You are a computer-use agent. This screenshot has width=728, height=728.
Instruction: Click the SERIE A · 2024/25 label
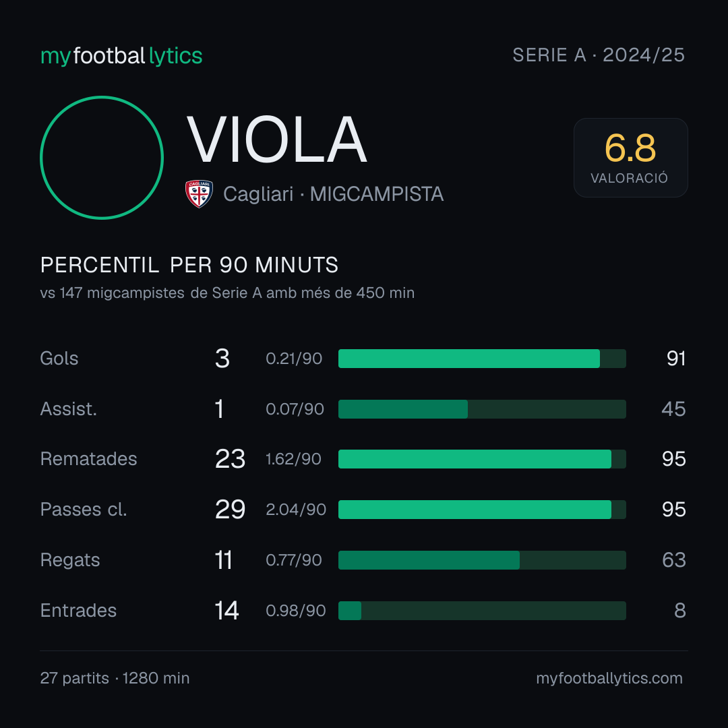click(x=599, y=55)
